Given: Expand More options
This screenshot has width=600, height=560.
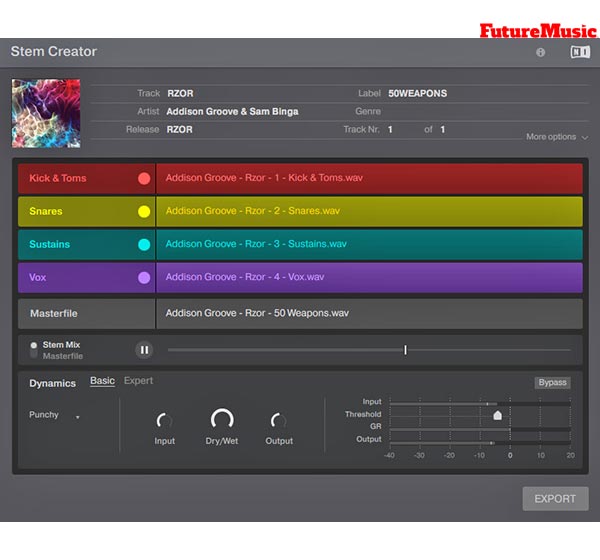Looking at the screenshot, I should tap(557, 137).
